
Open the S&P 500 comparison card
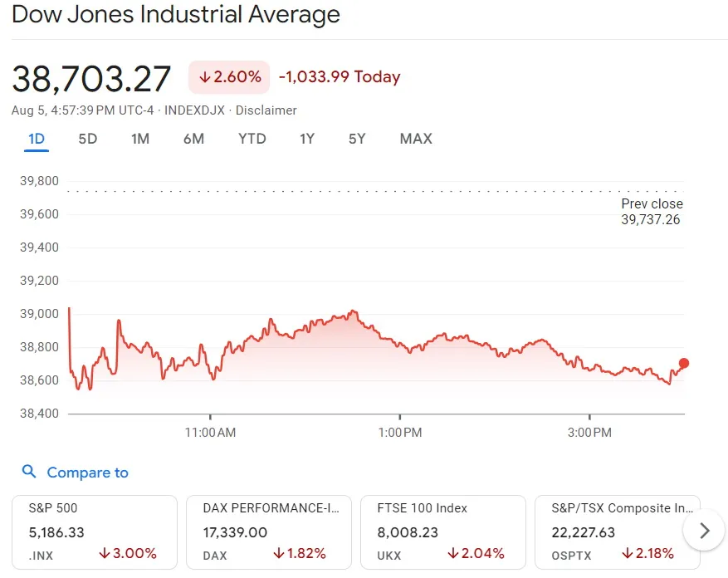pyautogui.click(x=95, y=531)
